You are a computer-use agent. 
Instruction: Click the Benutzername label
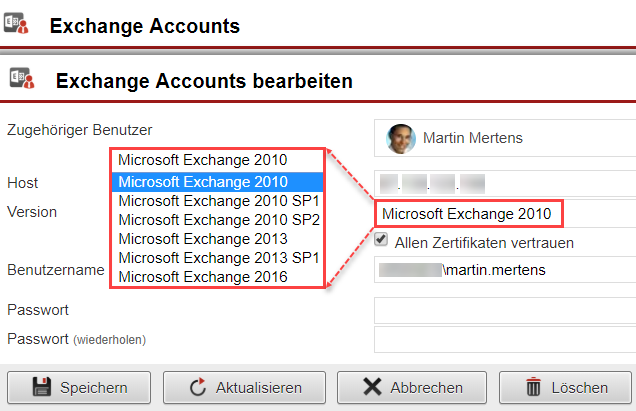click(56, 270)
